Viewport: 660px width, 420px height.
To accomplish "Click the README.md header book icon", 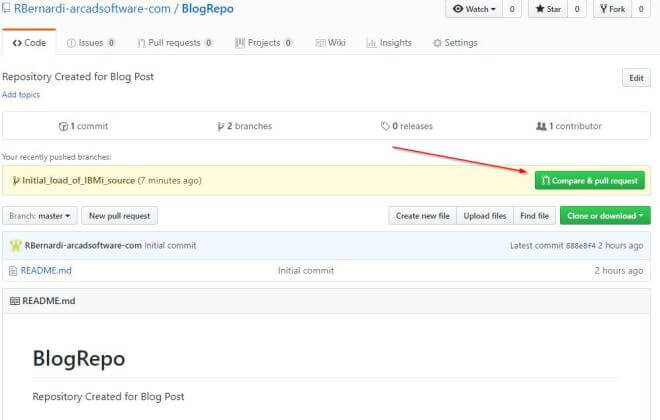I will tap(15, 301).
